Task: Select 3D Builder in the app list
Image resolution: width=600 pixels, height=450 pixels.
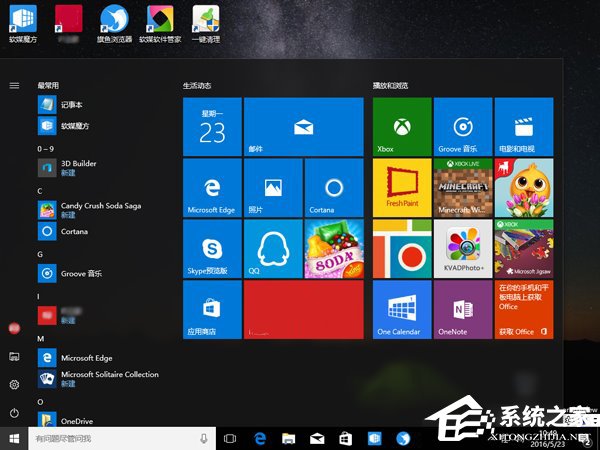Action: (x=80, y=167)
